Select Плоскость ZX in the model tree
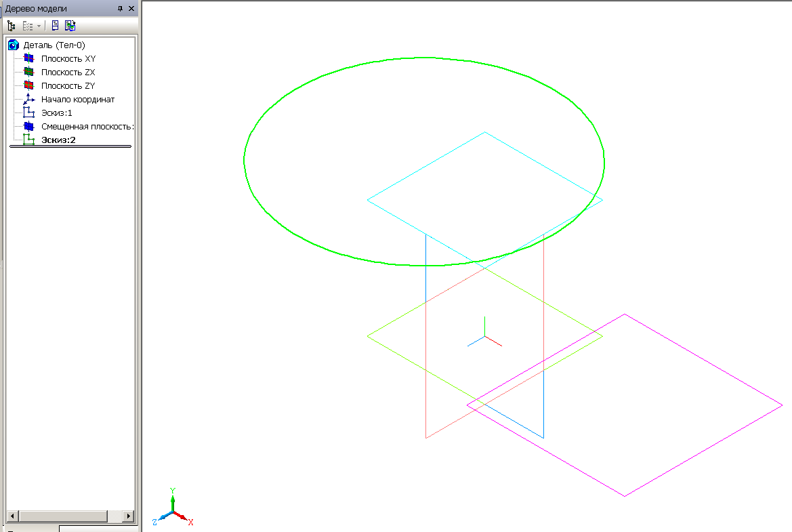This screenshot has width=792, height=532. point(68,73)
